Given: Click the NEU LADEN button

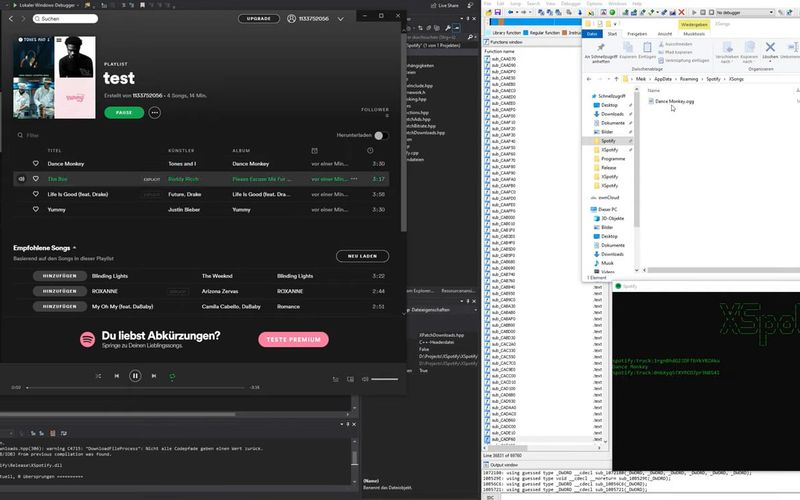Looking at the screenshot, I should (x=362, y=256).
